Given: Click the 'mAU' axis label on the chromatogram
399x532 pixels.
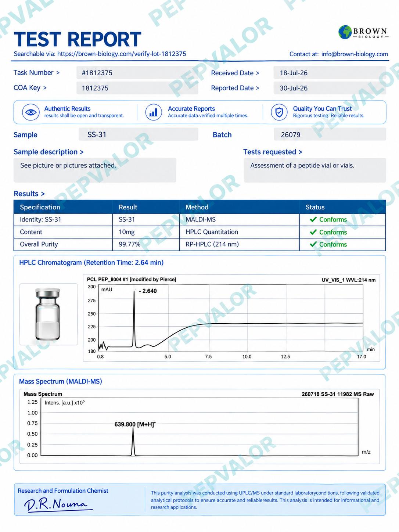Looking at the screenshot, I should pyautogui.click(x=107, y=290).
